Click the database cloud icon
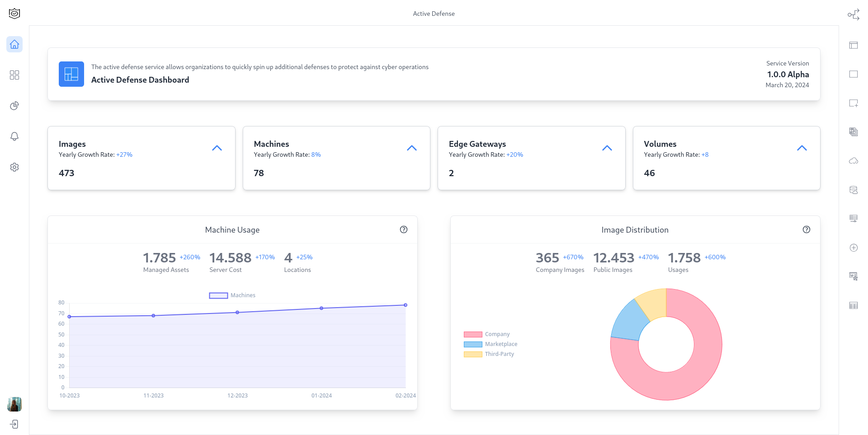 tap(854, 190)
